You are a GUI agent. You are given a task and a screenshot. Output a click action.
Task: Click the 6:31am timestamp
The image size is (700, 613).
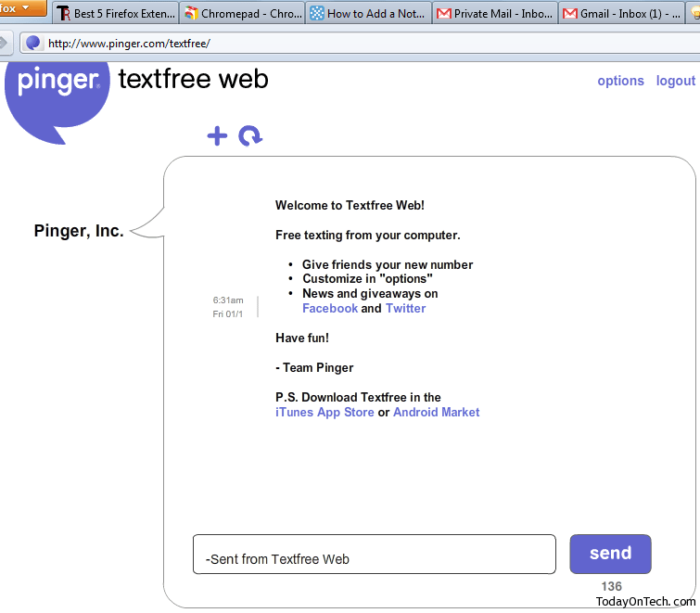click(x=228, y=300)
